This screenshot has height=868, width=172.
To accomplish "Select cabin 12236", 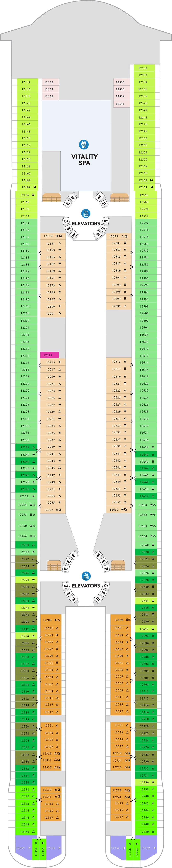I will pyautogui.click(x=26, y=440).
